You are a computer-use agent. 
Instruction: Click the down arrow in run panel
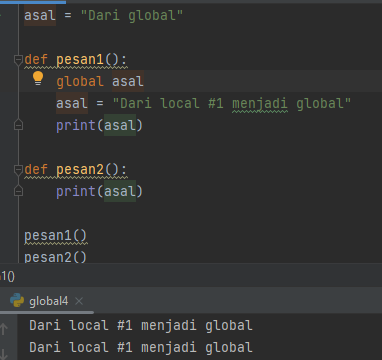(x=4, y=353)
